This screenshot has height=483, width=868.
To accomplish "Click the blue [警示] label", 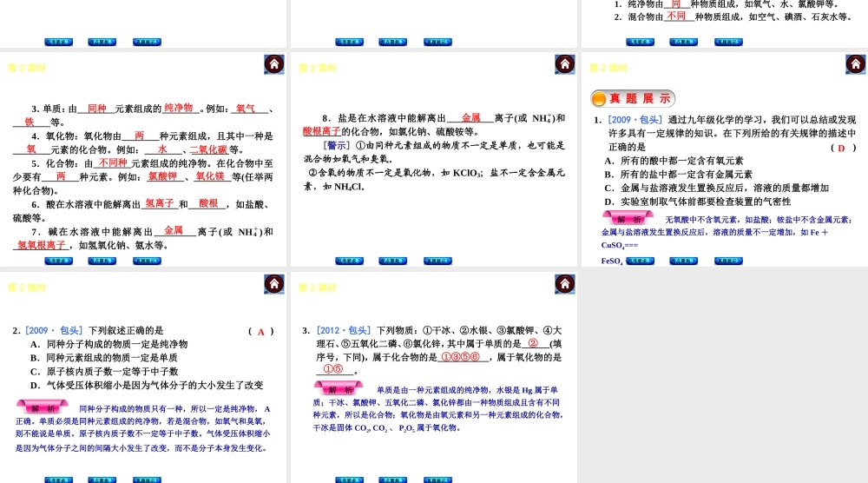I will [x=337, y=145].
